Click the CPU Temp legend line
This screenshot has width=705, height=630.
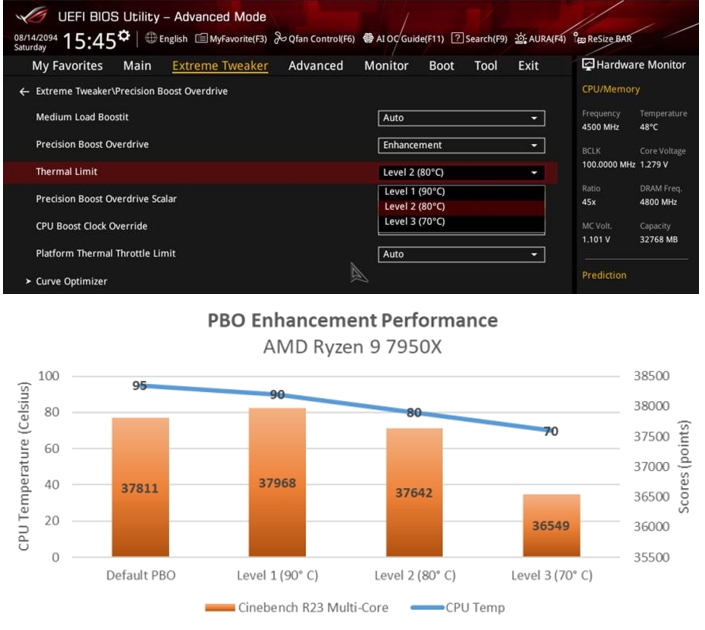[427, 608]
